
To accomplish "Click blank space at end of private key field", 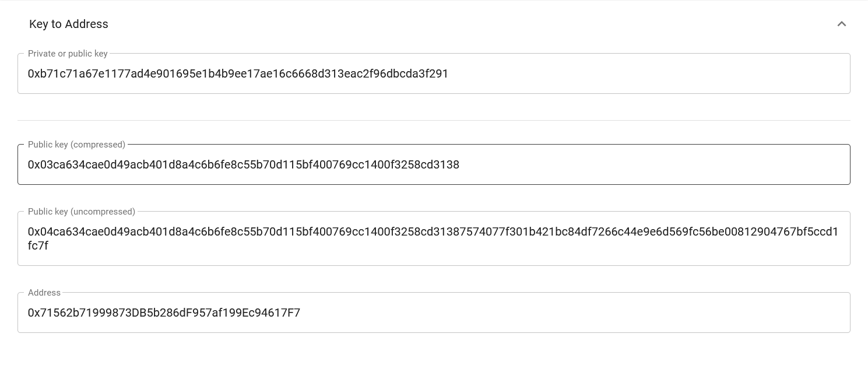I will 641,74.
